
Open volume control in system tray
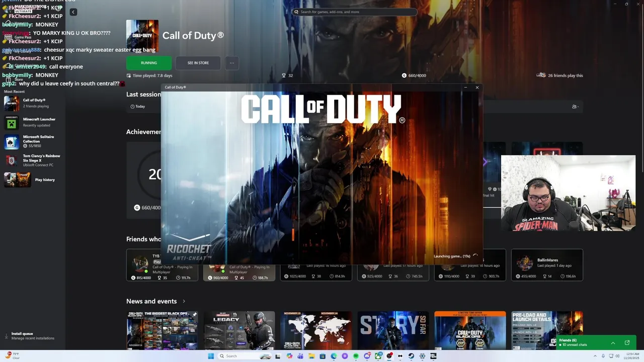(x=618, y=356)
